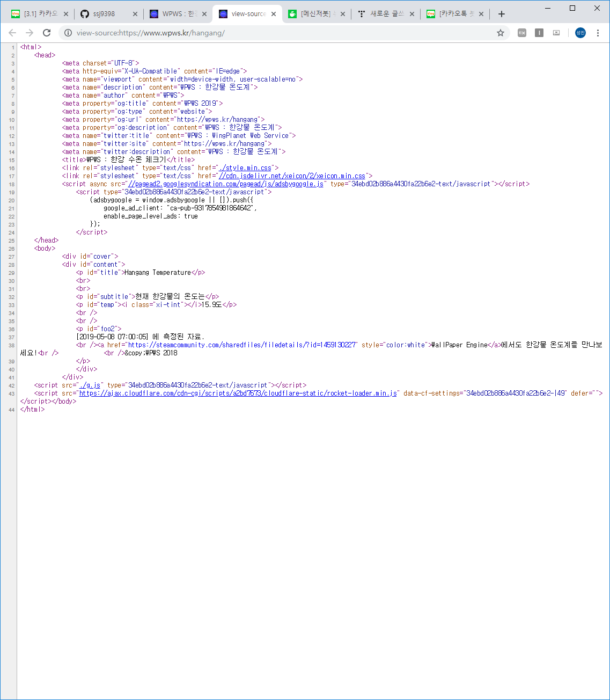Viewport: 610px width, 700px height.
Task: Open the ./style.min.css link
Action: click(x=245, y=168)
